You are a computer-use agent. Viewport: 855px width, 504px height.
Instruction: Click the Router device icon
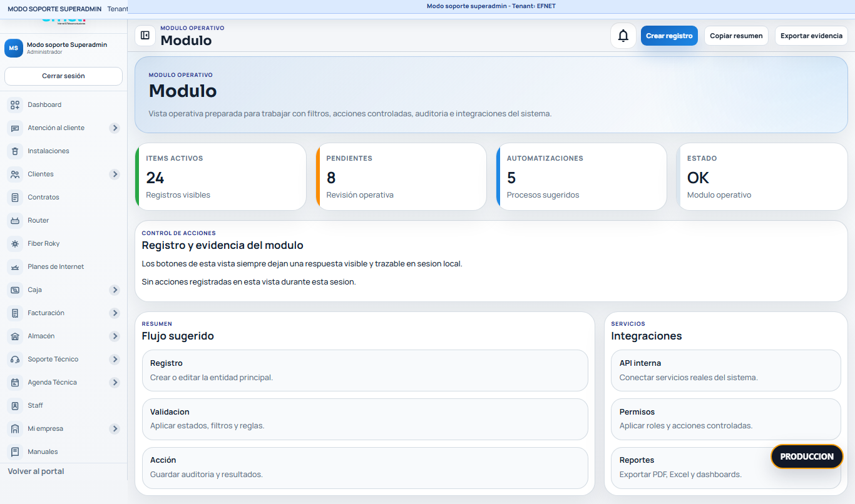coord(16,221)
